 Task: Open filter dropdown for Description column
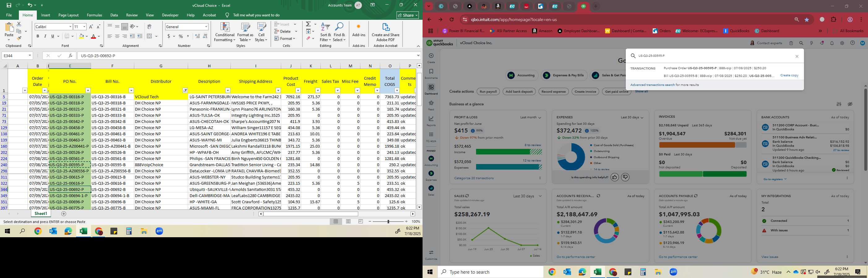tap(228, 90)
